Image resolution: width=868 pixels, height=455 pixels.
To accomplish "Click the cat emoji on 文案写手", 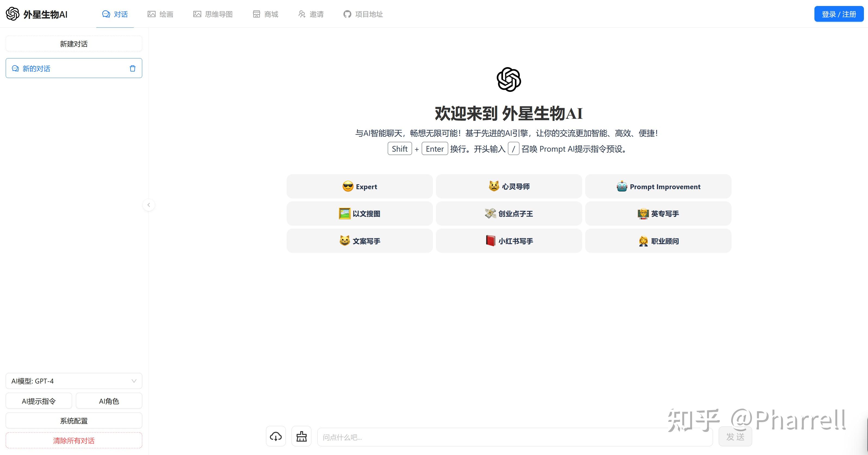I will [x=345, y=241].
